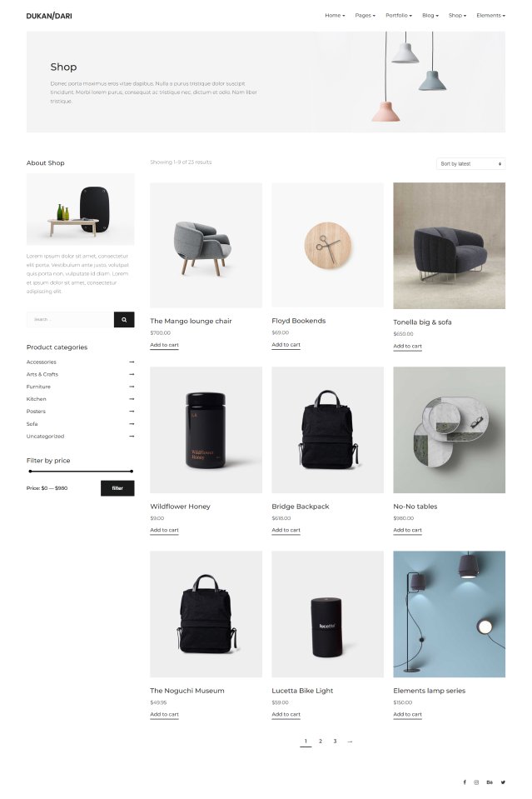
Task: Go to next page arrow in pagination
Action: tap(350, 742)
